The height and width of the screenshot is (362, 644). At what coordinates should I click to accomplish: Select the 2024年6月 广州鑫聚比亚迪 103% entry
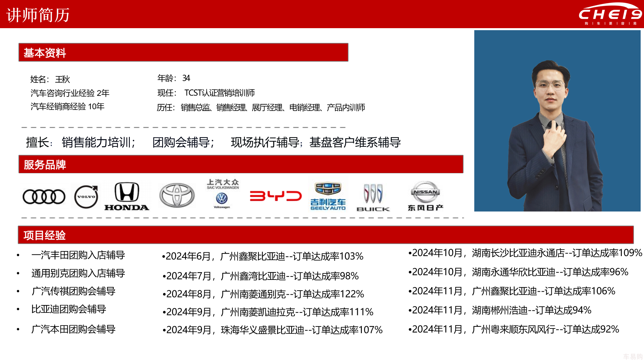(263, 256)
